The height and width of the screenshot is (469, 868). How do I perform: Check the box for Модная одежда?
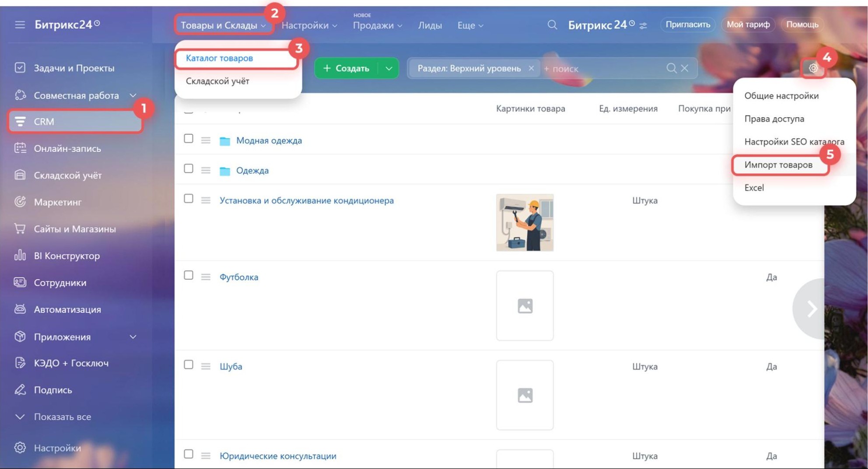[188, 139]
